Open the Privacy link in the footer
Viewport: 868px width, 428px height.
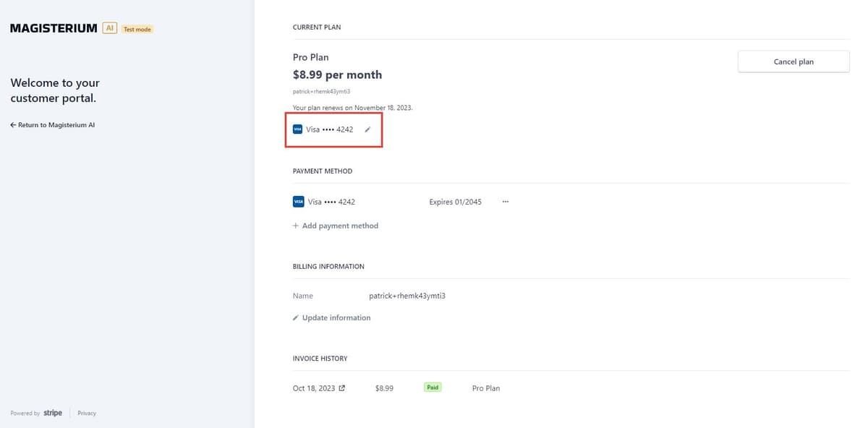pyautogui.click(x=86, y=413)
